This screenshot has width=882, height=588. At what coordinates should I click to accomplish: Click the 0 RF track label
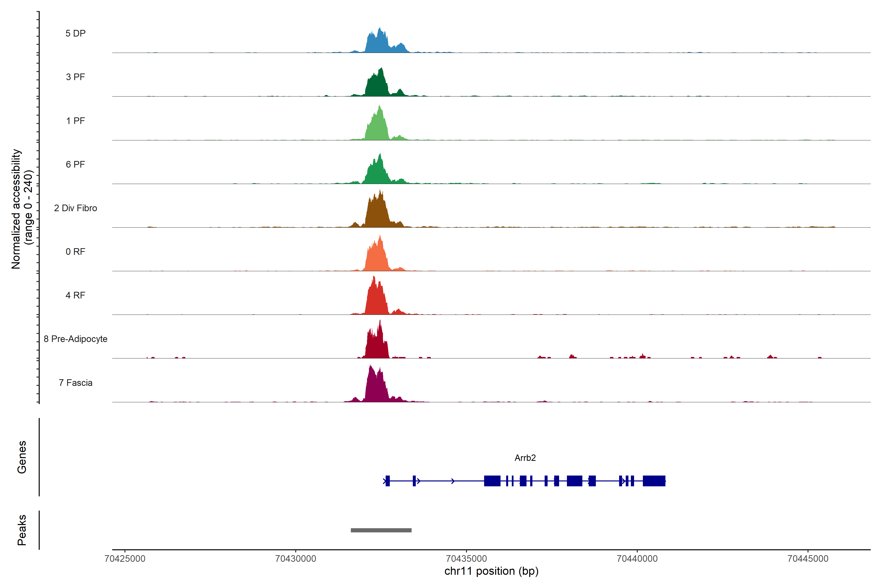(75, 252)
